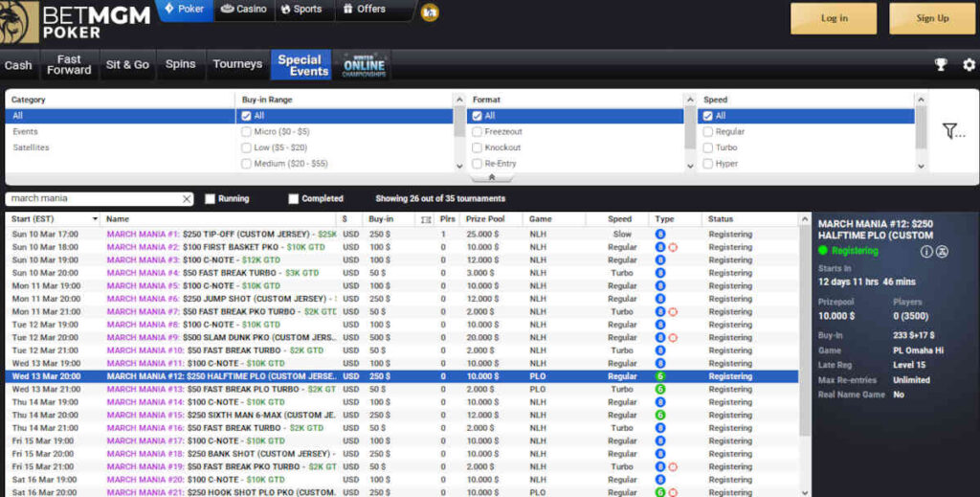Go to the Casino section
This screenshot has width=980, height=497.
point(244,10)
